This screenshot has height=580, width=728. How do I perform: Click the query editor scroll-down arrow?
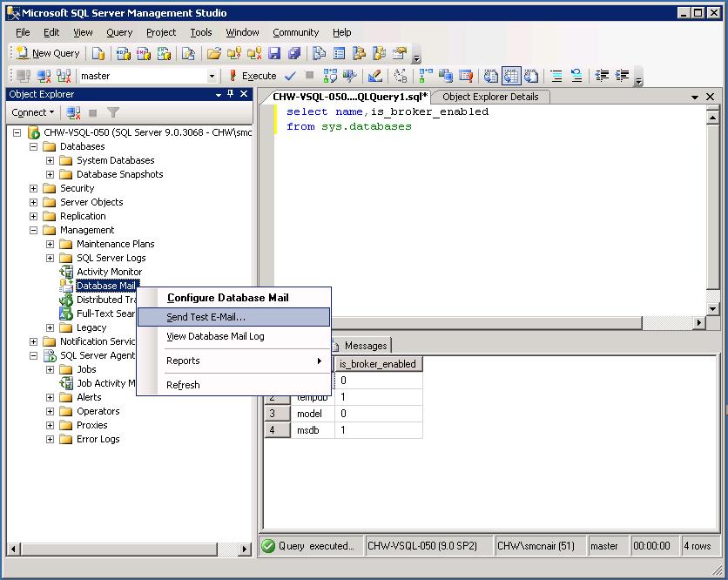pyautogui.click(x=712, y=308)
